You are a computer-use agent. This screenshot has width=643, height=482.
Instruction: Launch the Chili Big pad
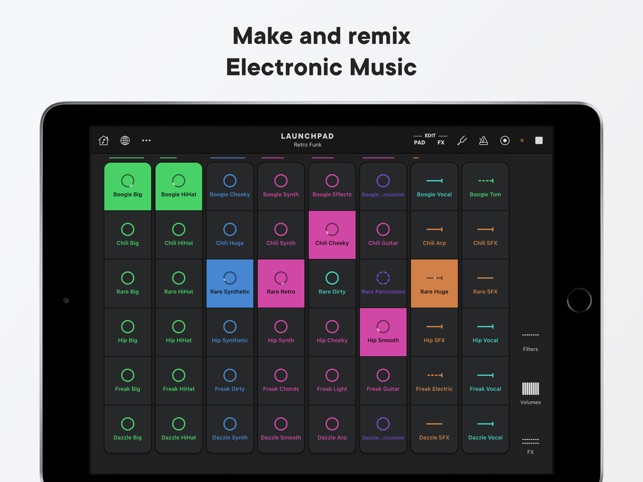[x=128, y=235]
